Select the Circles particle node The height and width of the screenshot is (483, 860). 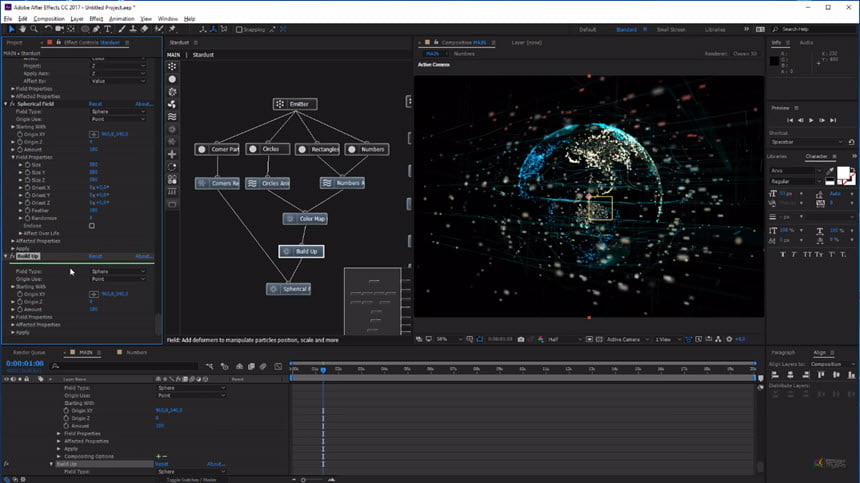coord(268,149)
